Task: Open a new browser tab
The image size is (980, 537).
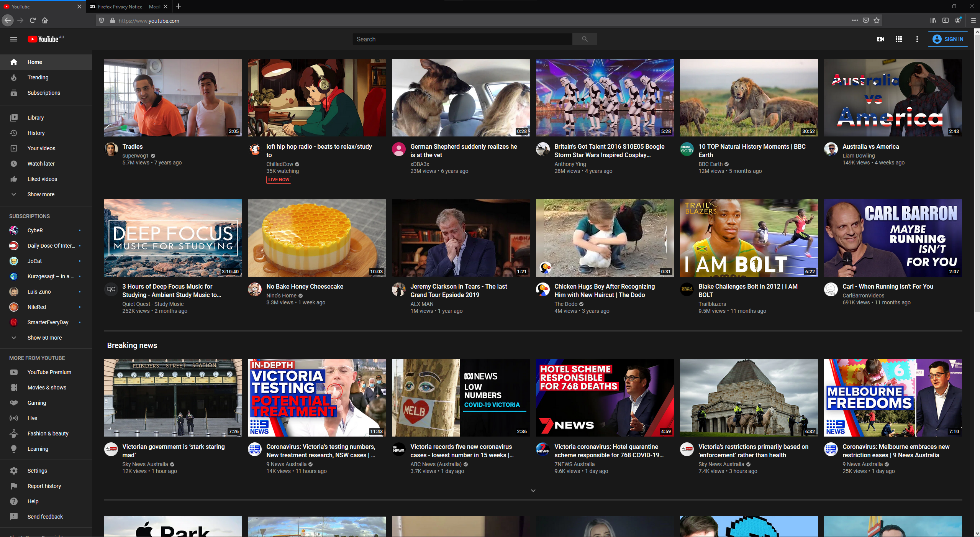Action: point(179,7)
